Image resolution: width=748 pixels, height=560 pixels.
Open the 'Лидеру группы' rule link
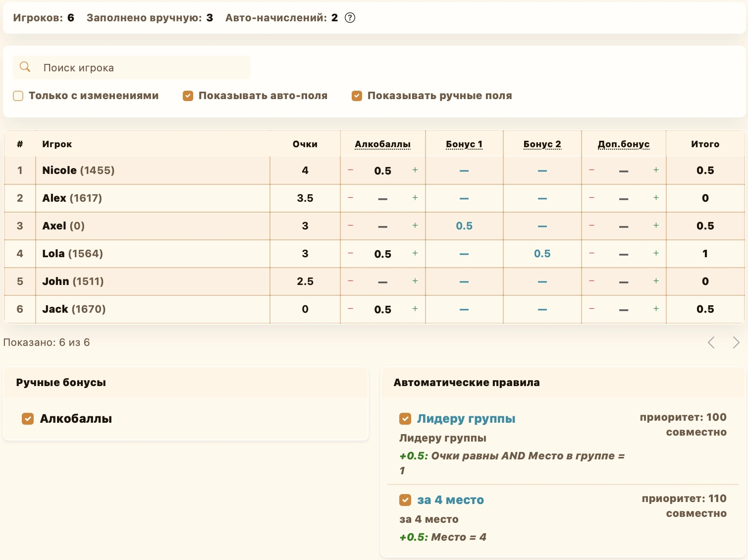coord(466,419)
